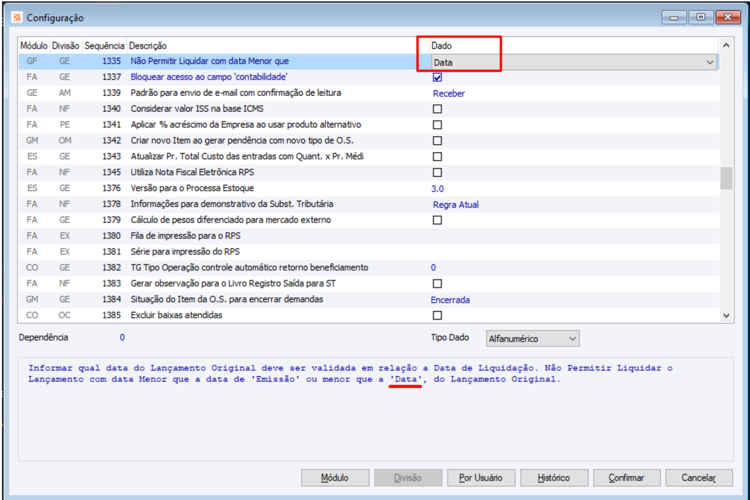Open the Por Usuário button

[481, 478]
